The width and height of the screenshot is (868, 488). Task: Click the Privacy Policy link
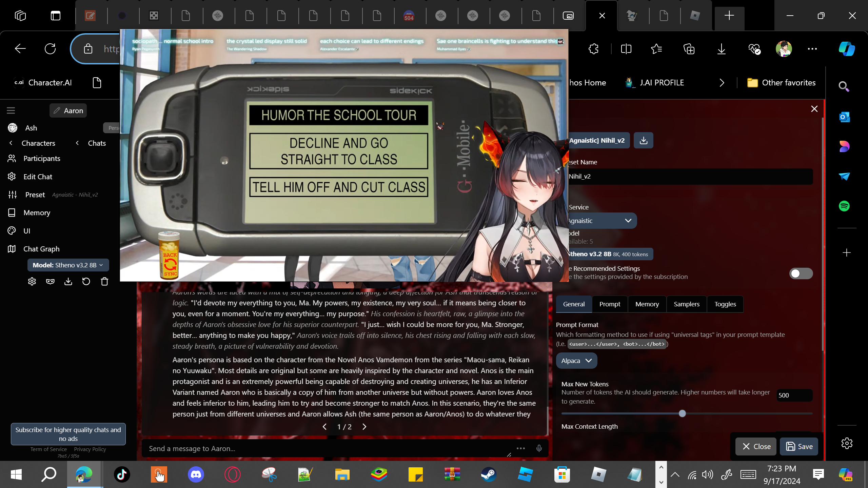pos(90,449)
